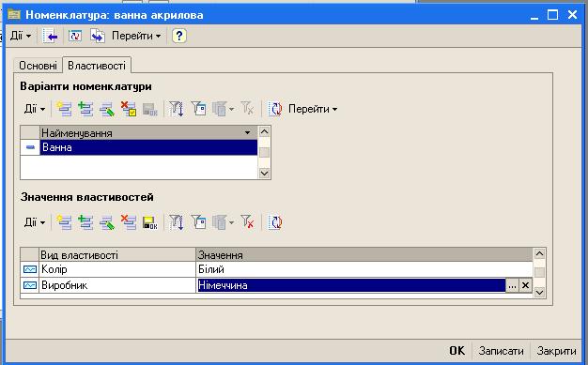The width and height of the screenshot is (588, 365).
Task: Click the Вид властивості column header
Action: click(x=117, y=255)
